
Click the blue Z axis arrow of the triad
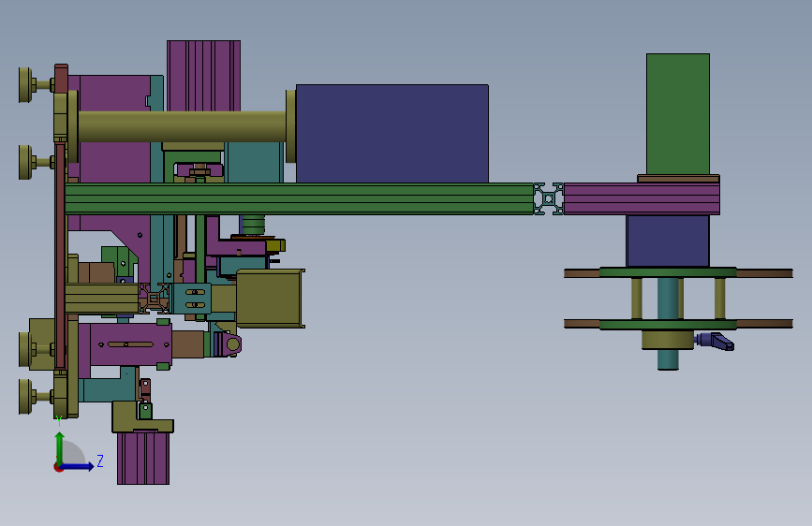[78, 466]
